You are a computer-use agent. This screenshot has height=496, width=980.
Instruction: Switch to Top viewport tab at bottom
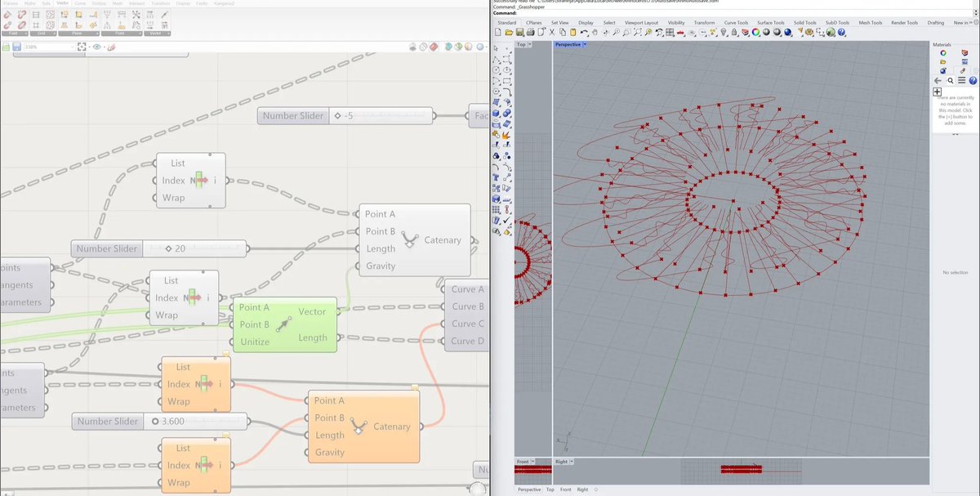(x=550, y=489)
